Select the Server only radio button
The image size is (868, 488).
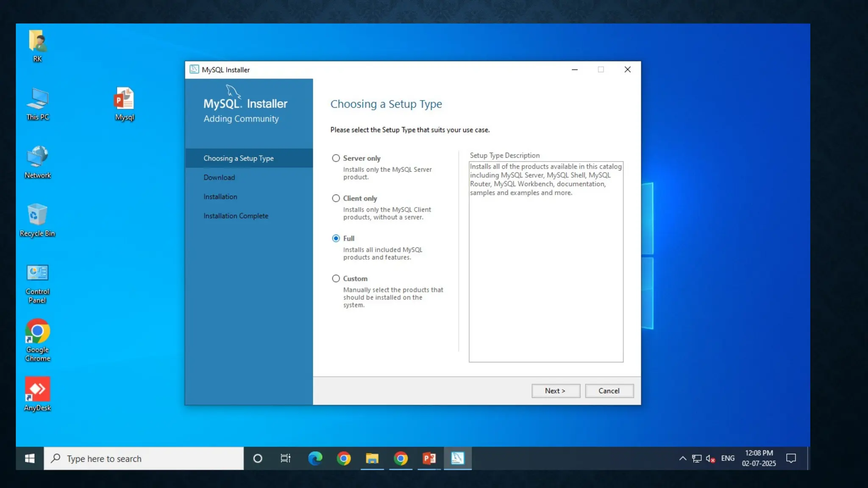pos(336,158)
